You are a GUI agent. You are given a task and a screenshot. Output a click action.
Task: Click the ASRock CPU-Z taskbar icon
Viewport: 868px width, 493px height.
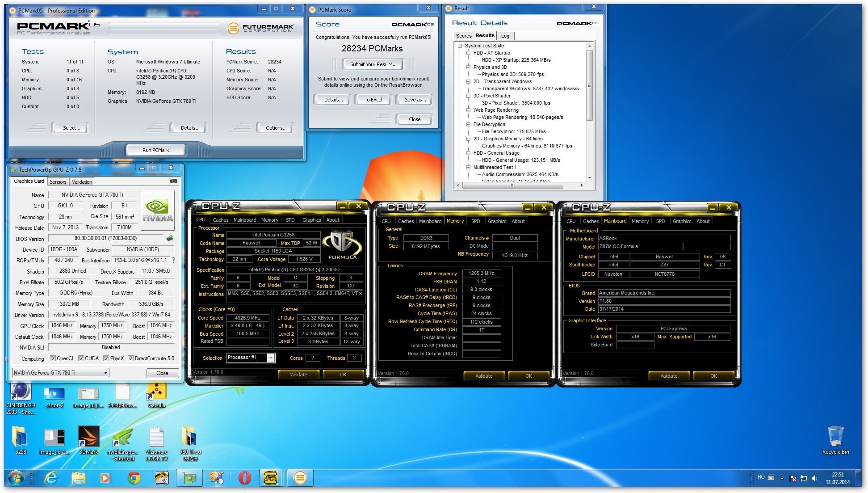point(271,478)
